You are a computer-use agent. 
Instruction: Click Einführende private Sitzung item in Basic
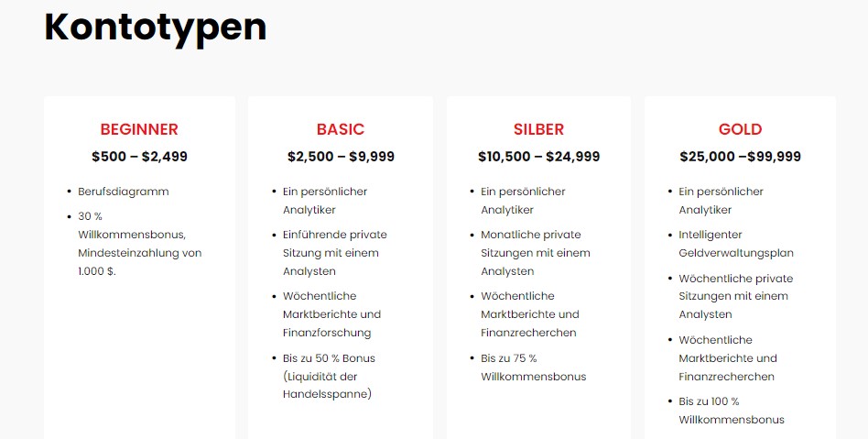point(335,253)
